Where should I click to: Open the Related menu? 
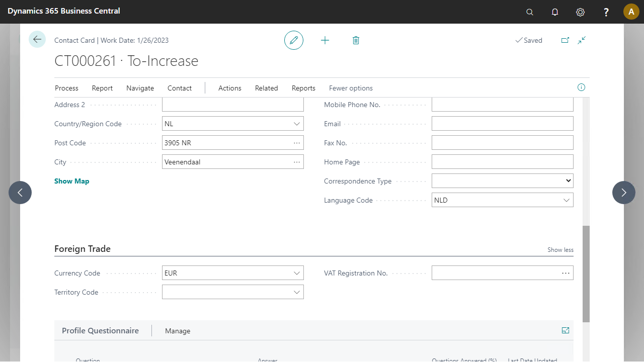tap(267, 88)
